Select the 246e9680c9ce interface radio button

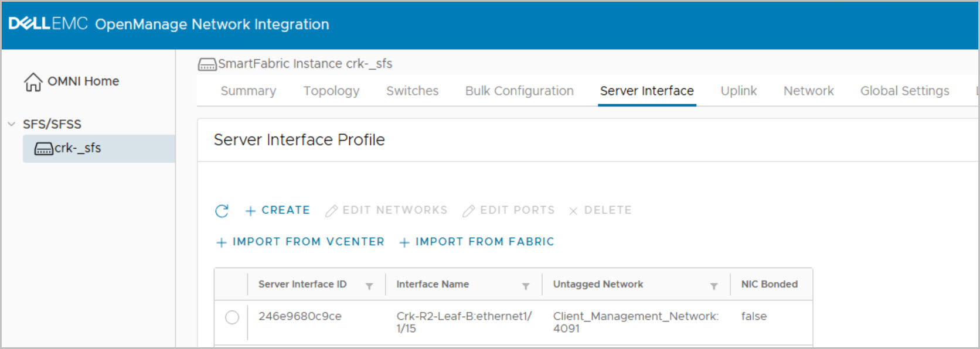tap(232, 317)
